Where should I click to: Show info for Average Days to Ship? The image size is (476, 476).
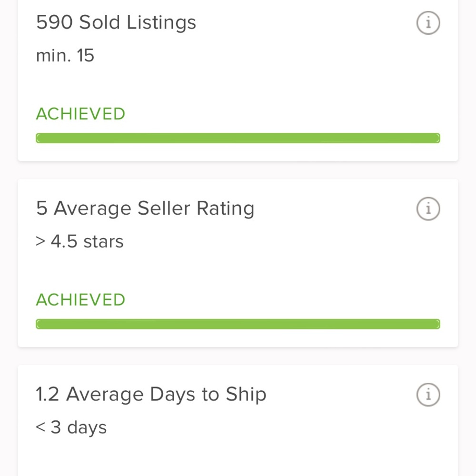pos(428,395)
